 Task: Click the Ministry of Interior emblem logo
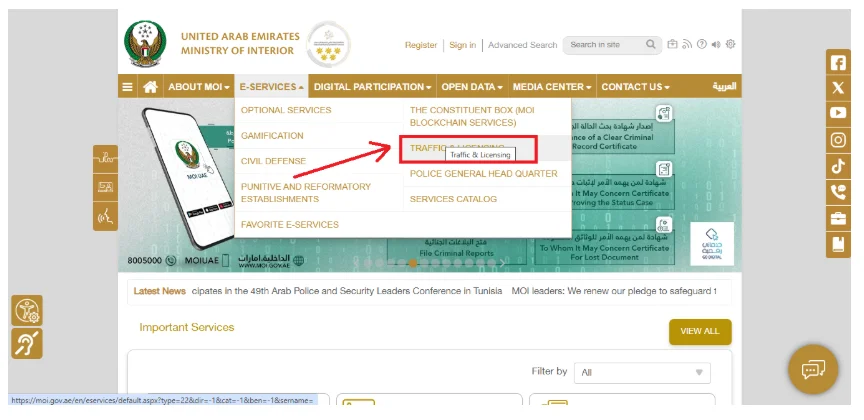pos(145,44)
